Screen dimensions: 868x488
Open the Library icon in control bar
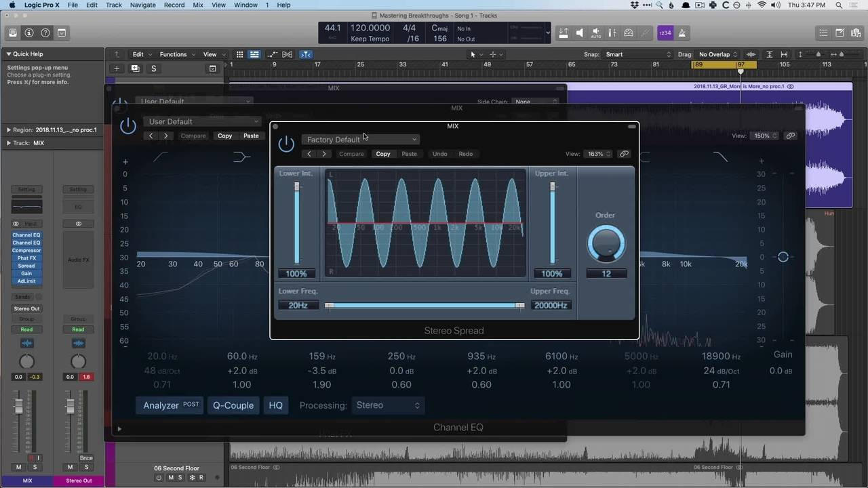[13, 33]
